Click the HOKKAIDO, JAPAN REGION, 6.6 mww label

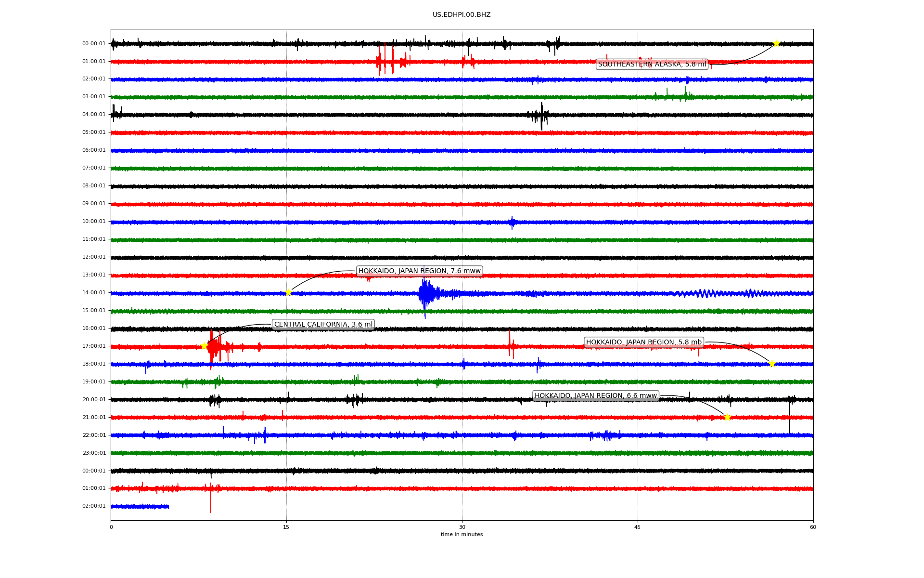[x=596, y=395]
